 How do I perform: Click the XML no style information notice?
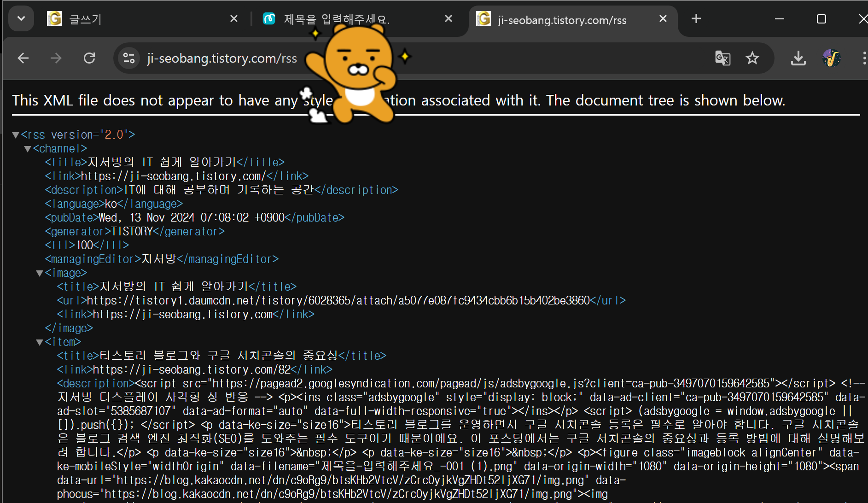(x=399, y=100)
